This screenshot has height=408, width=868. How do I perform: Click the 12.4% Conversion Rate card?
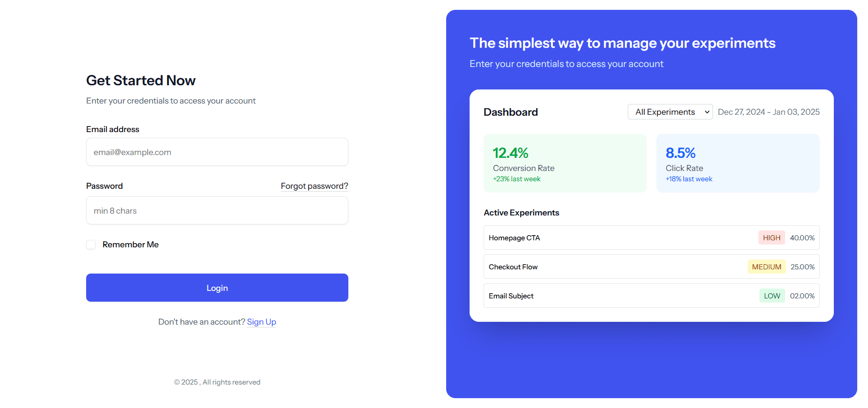(x=565, y=163)
